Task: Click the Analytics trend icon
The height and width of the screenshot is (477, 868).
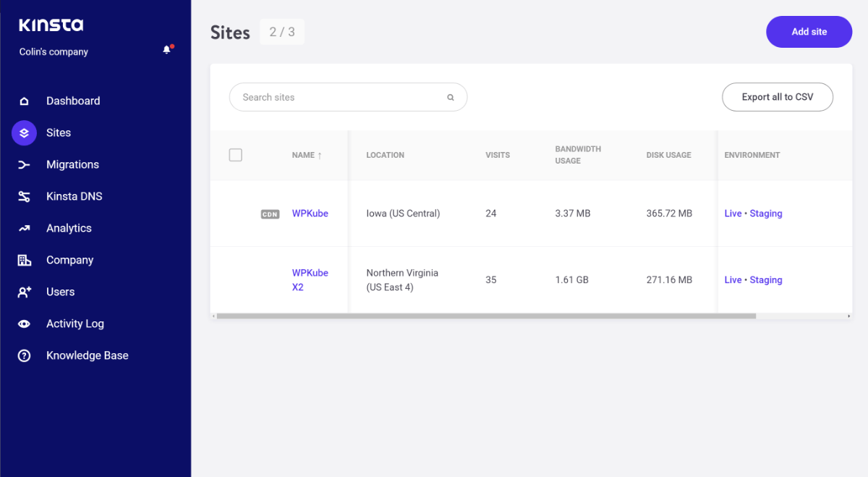Action: coord(24,228)
